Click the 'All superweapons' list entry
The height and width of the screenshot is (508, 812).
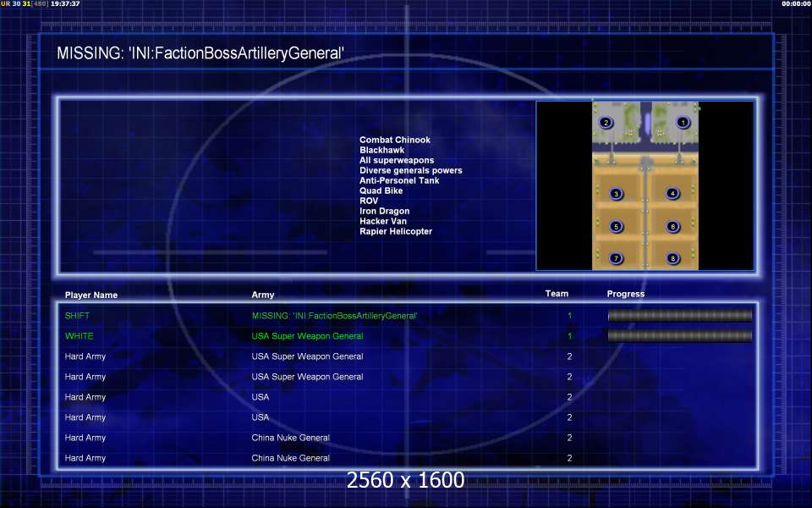pos(397,160)
